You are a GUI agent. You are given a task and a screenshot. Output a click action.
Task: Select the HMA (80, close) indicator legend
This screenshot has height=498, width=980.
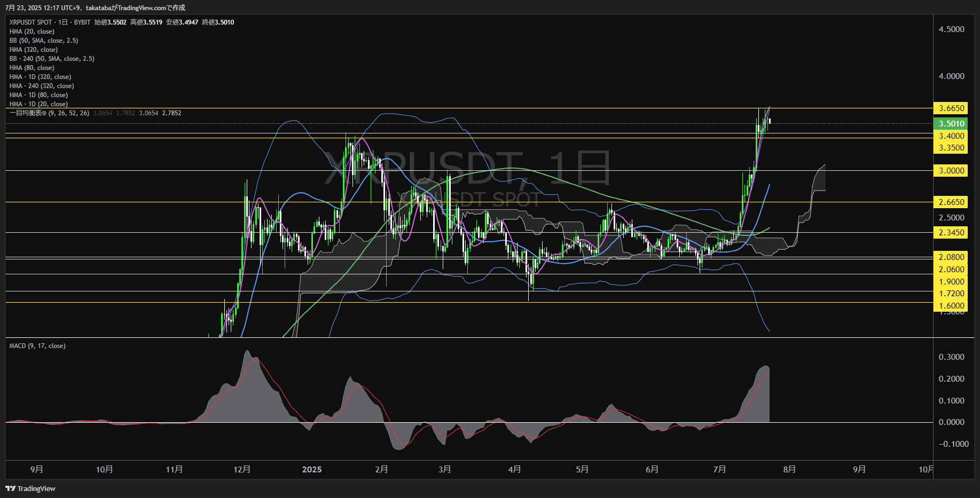pos(32,68)
